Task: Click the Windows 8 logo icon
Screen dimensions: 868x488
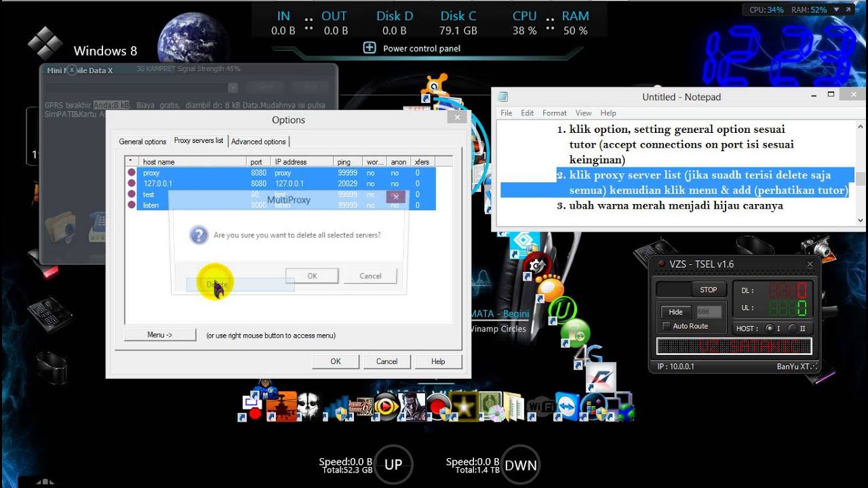Action: tap(45, 43)
